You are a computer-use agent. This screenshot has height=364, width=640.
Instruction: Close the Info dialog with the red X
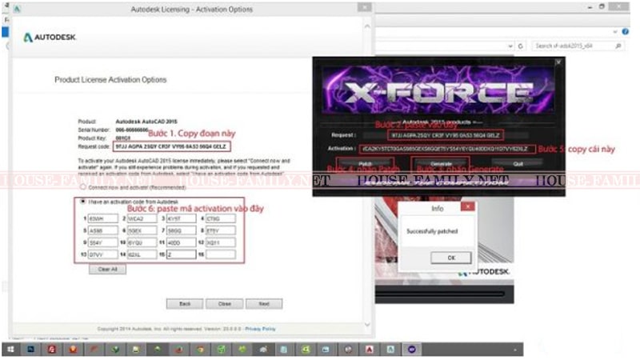(x=467, y=206)
